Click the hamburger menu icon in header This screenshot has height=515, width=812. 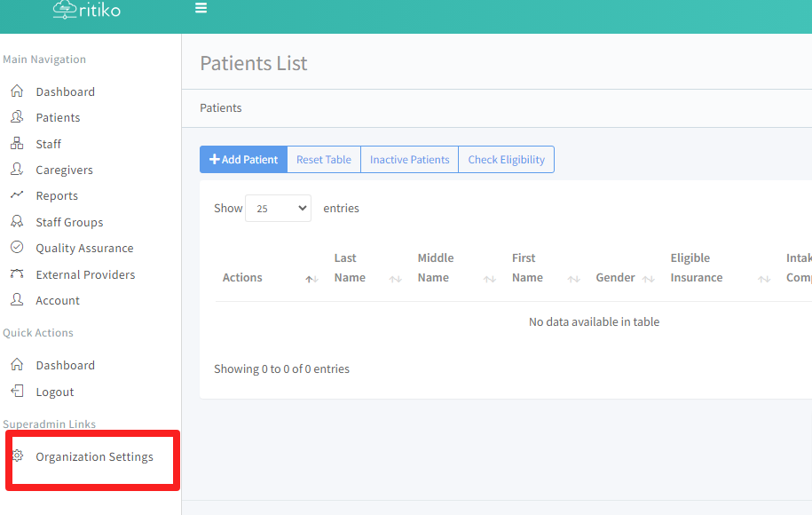click(x=201, y=9)
